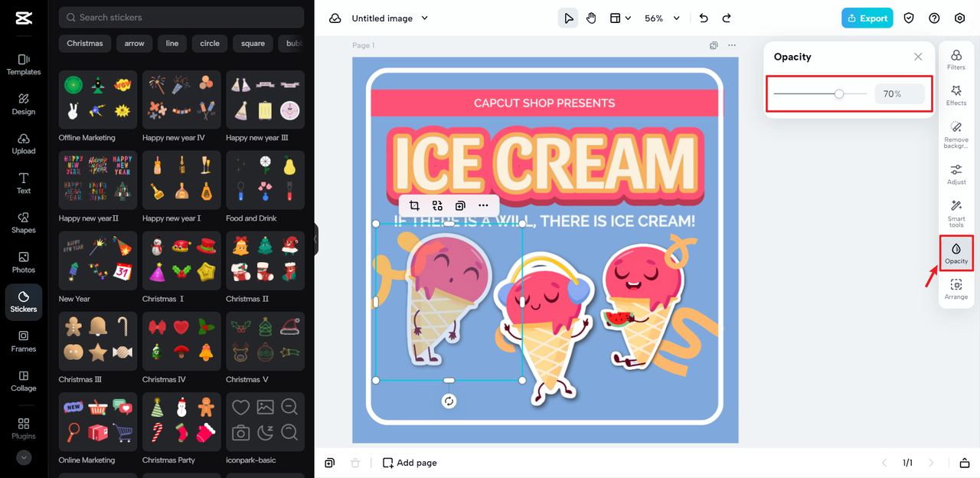Undo the last action

tap(704, 18)
